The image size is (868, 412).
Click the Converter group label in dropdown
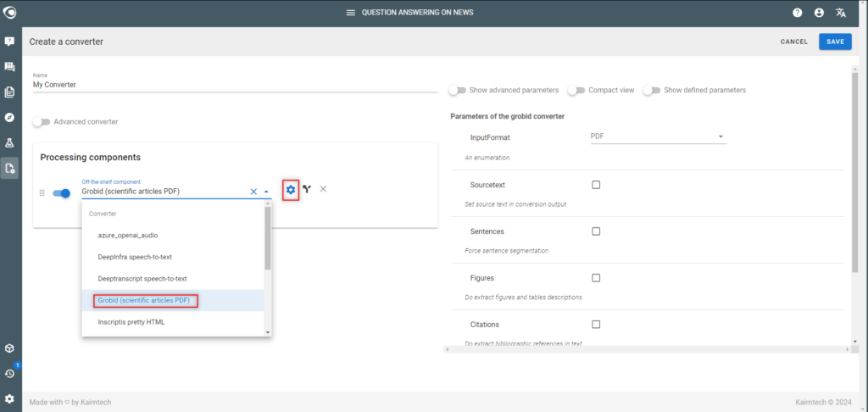coord(103,214)
